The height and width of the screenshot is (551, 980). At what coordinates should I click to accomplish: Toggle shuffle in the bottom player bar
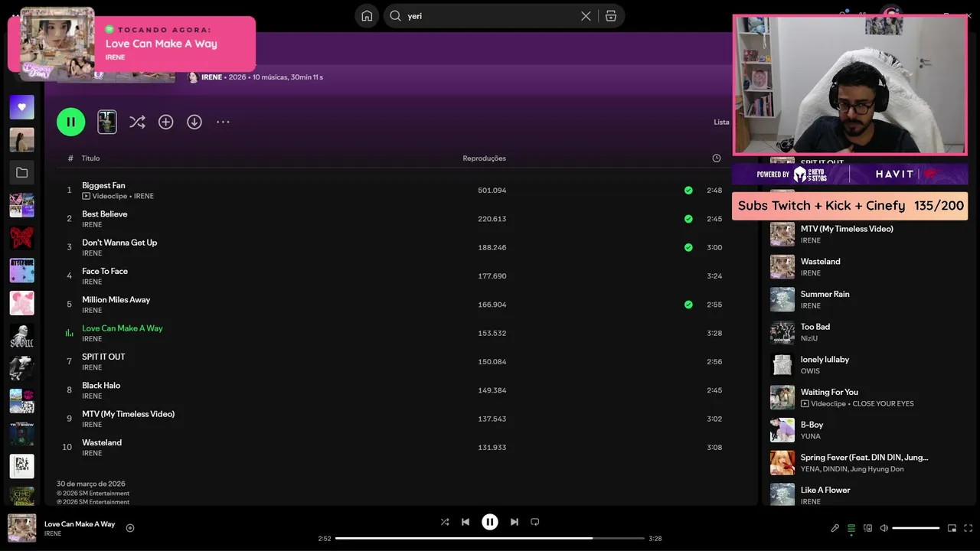click(x=445, y=522)
